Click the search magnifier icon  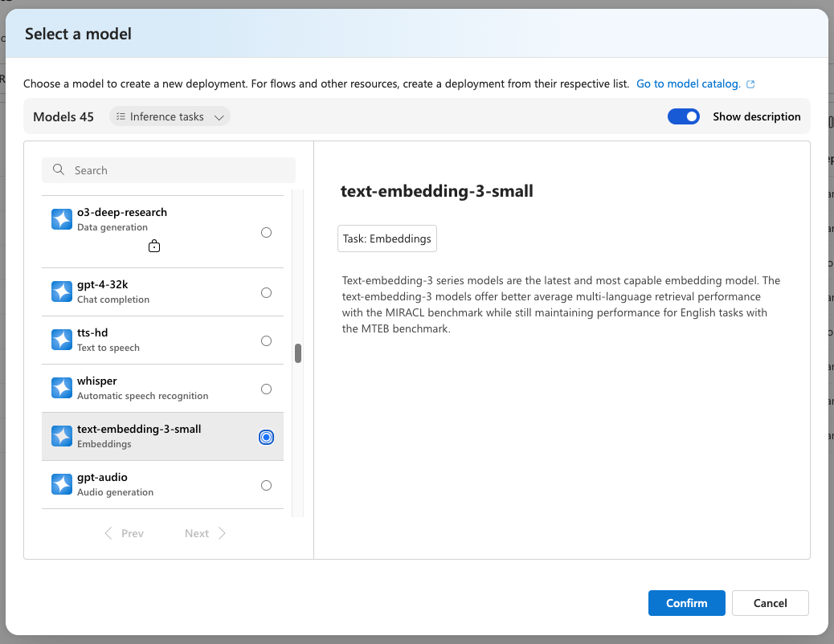point(59,169)
